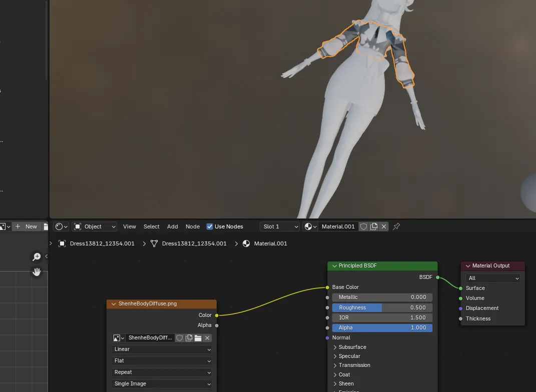Open the Node menu in node editor
This screenshot has width=536, height=392.
pos(193,226)
